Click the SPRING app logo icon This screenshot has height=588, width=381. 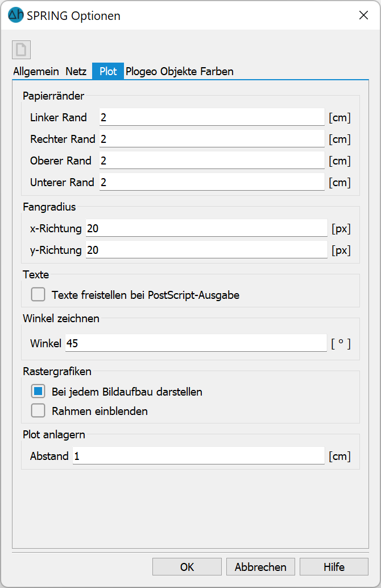[16, 15]
